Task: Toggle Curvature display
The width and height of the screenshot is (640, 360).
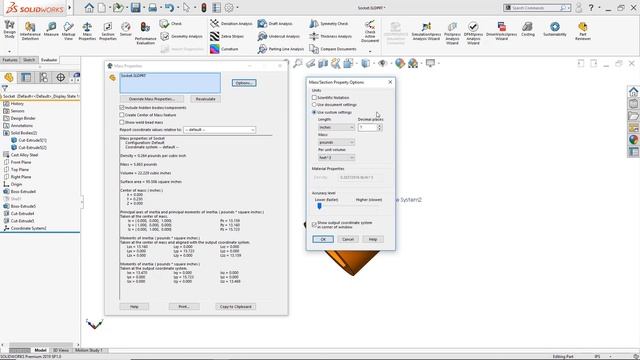Action: pos(224,49)
